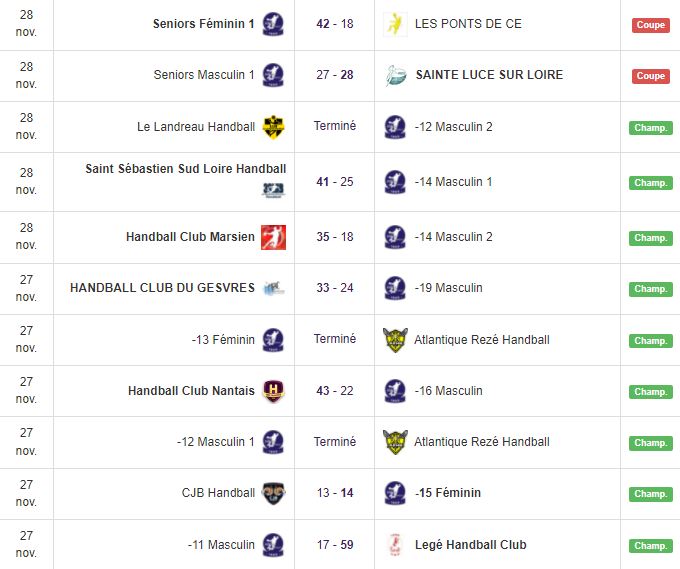This screenshot has height=569, width=680.
Task: Open the 42 - 18 match score
Action: coord(335,24)
